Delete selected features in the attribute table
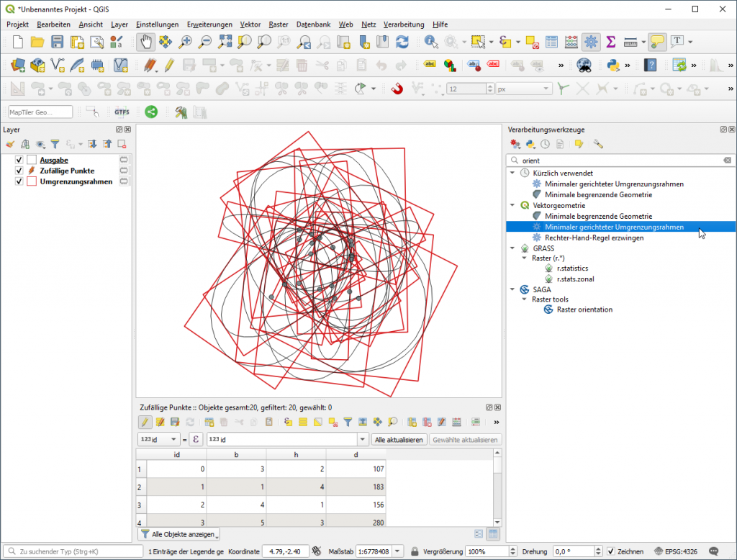The image size is (737, 560). (x=224, y=422)
